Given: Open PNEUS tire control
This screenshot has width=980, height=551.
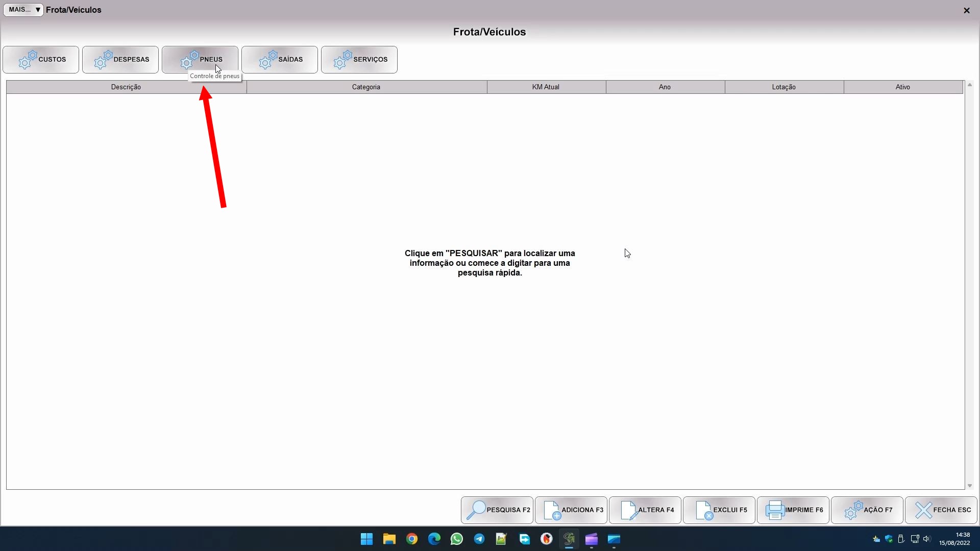Looking at the screenshot, I should click(x=200, y=60).
